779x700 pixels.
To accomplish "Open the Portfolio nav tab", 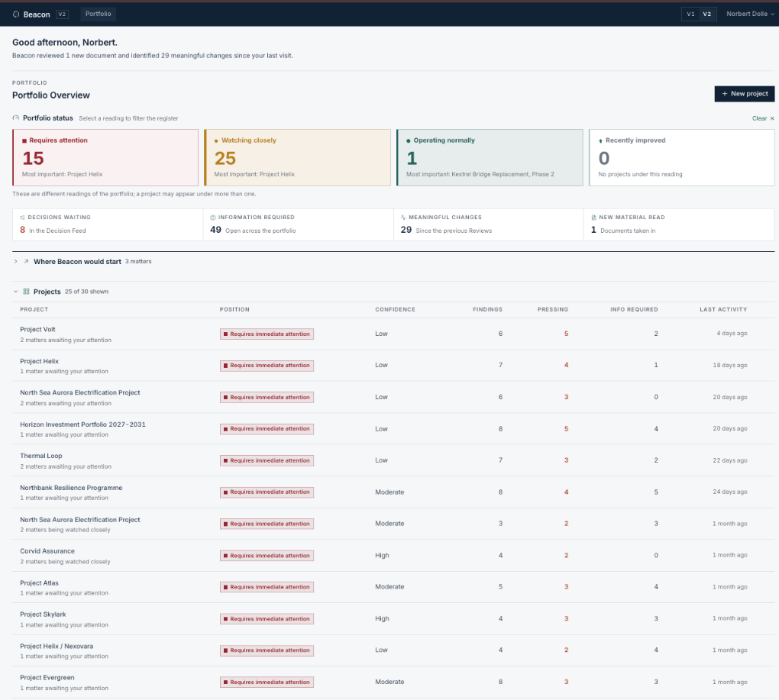I will pos(99,14).
